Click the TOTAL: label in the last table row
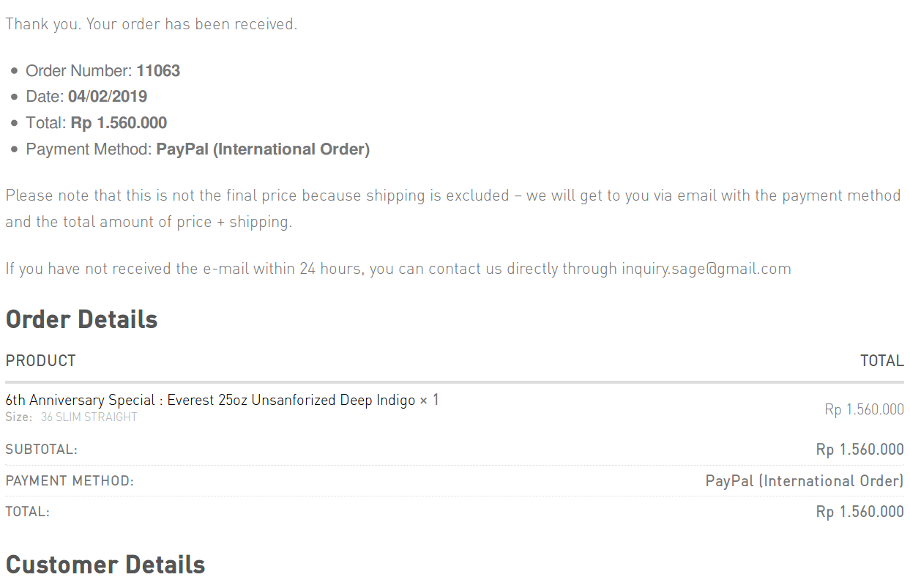The image size is (910, 588). click(x=27, y=513)
